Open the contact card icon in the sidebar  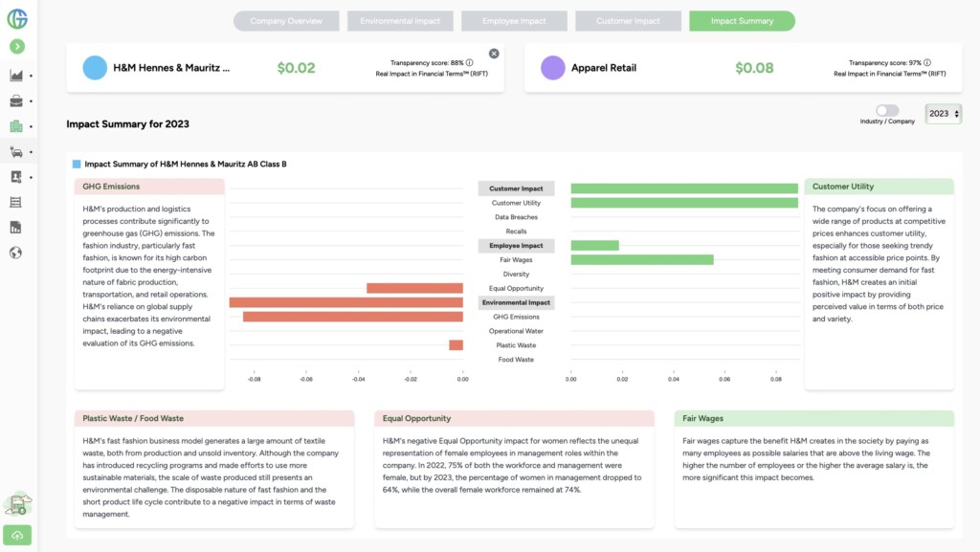[16, 177]
